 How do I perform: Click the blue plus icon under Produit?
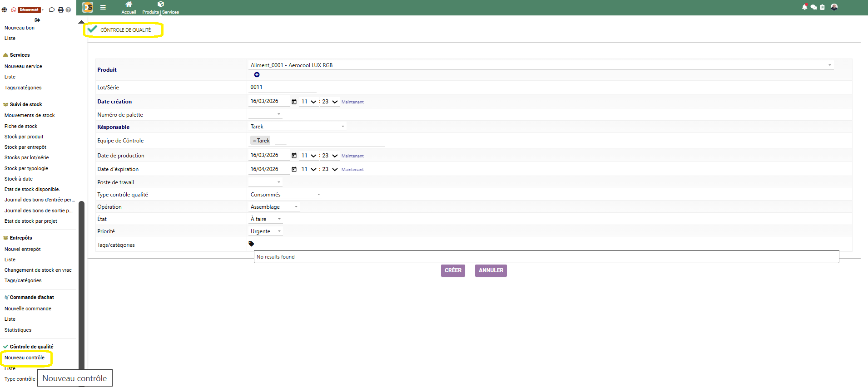257,75
